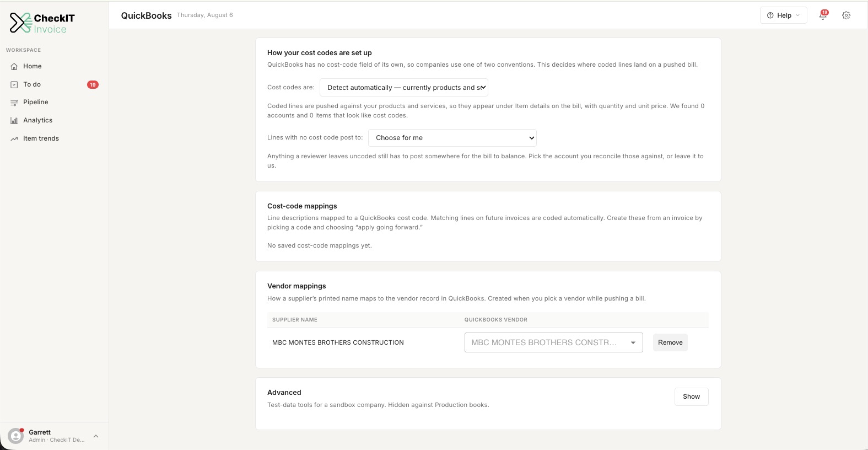The width and height of the screenshot is (868, 450).
Task: Click the To do checkbox icon
Action: pyautogui.click(x=14, y=84)
